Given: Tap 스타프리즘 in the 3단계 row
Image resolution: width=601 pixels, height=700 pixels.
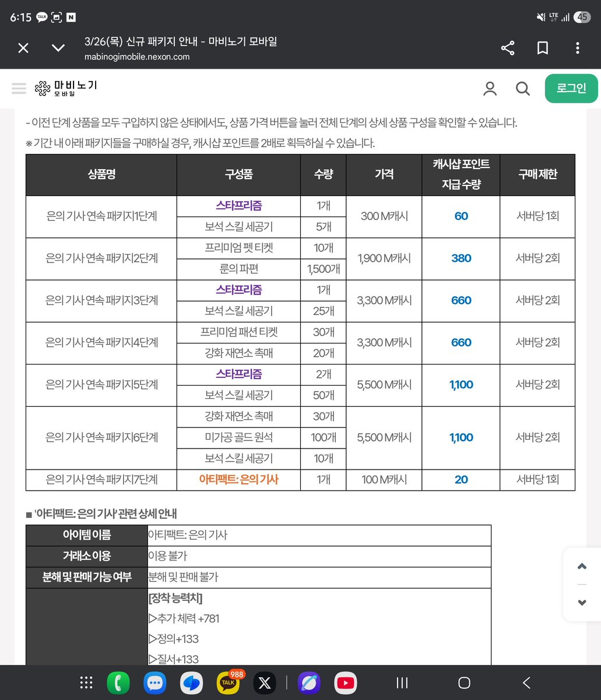Looking at the screenshot, I should point(238,290).
